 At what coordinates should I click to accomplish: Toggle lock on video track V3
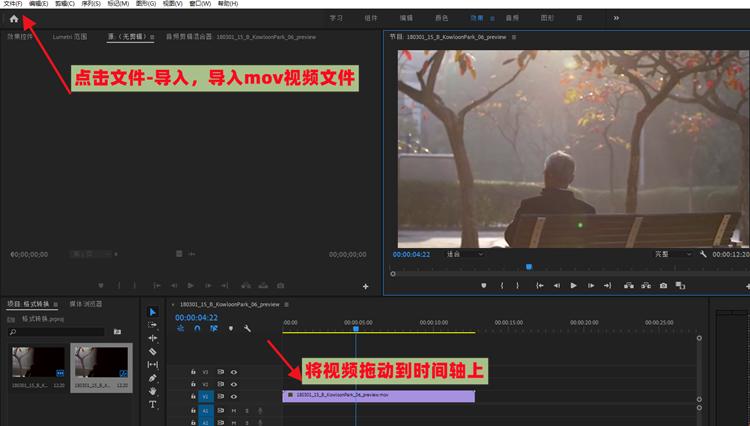193,371
